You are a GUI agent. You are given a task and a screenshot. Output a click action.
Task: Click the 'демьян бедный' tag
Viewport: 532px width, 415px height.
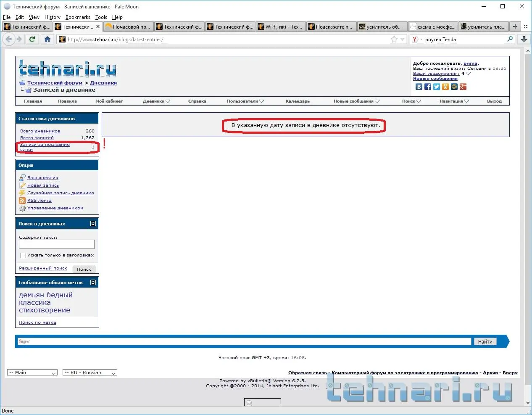(x=46, y=295)
